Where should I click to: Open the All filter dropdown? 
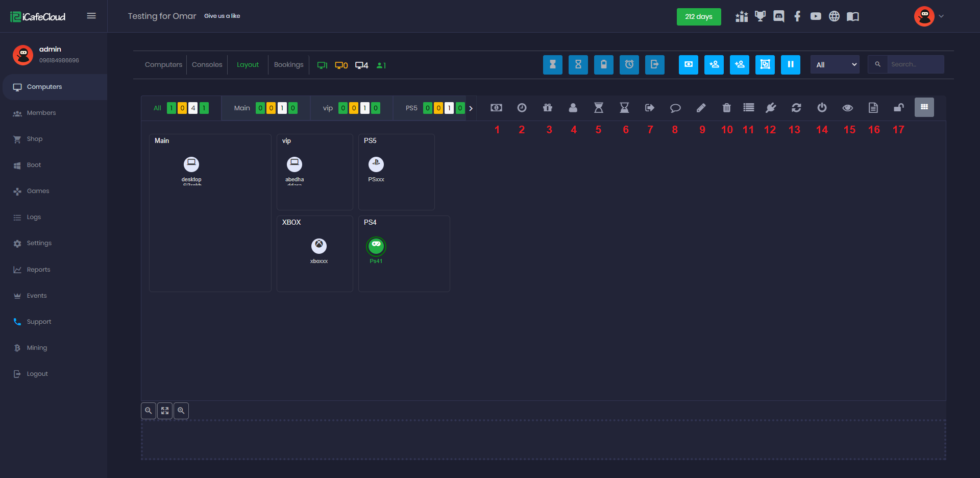(835, 65)
